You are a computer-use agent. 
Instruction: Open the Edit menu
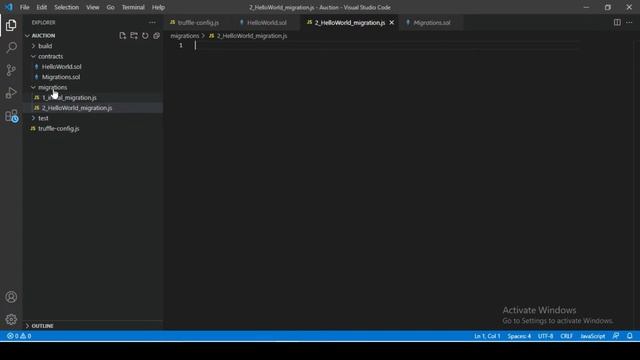click(42, 7)
